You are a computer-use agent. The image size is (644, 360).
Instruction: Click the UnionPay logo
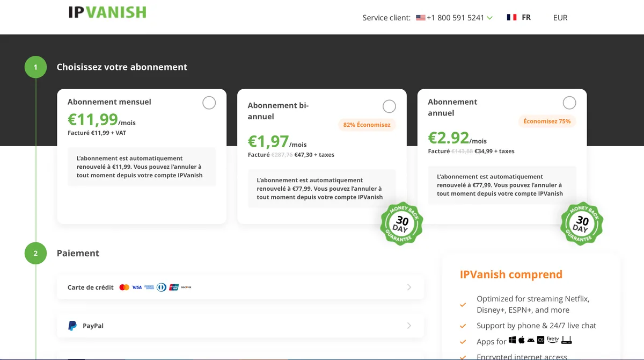(x=174, y=287)
